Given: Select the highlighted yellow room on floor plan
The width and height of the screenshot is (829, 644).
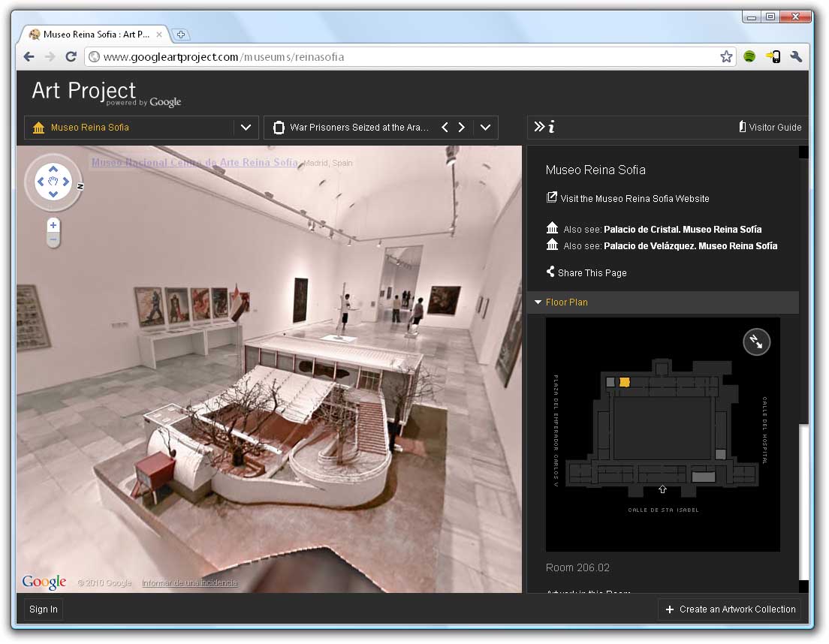Looking at the screenshot, I should tap(625, 382).
